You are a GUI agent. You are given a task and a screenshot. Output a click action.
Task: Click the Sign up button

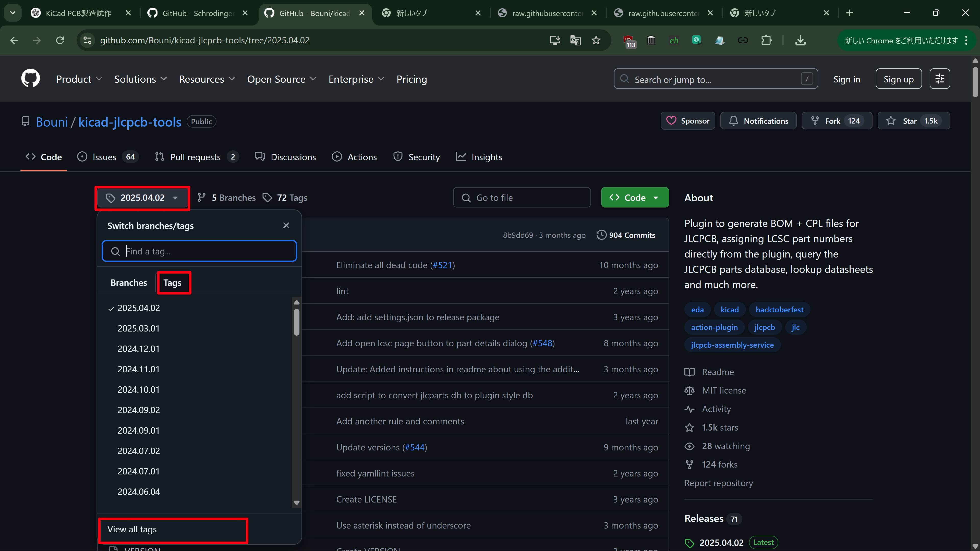(899, 79)
